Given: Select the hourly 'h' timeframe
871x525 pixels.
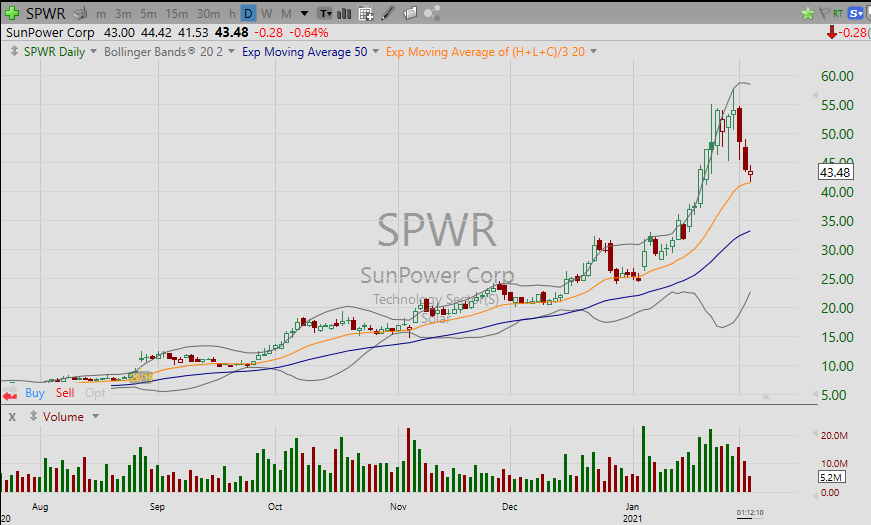Looking at the screenshot, I should coord(232,14).
